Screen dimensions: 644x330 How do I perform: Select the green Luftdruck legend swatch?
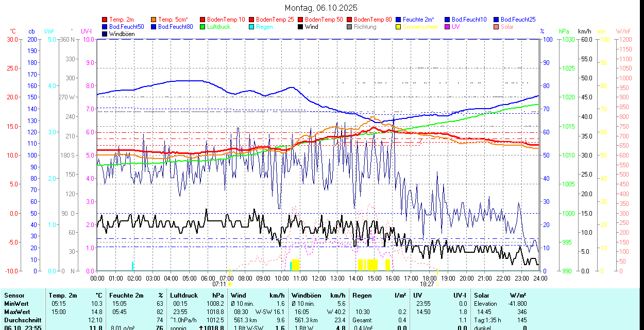[x=202, y=27]
